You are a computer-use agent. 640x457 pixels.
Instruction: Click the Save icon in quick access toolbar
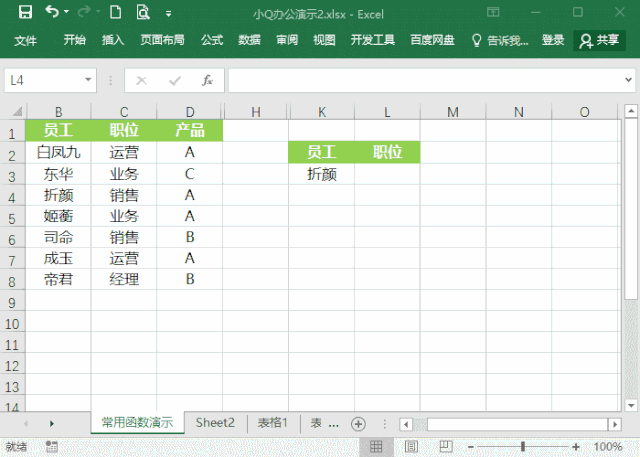[25, 13]
